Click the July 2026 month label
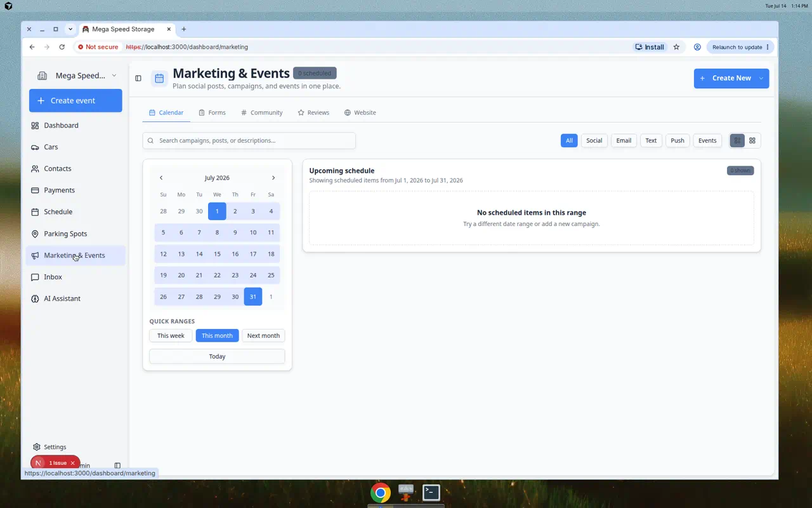 tap(217, 178)
